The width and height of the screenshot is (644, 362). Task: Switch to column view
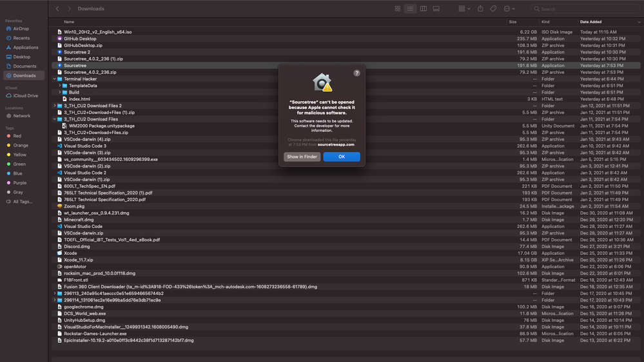[423, 8]
